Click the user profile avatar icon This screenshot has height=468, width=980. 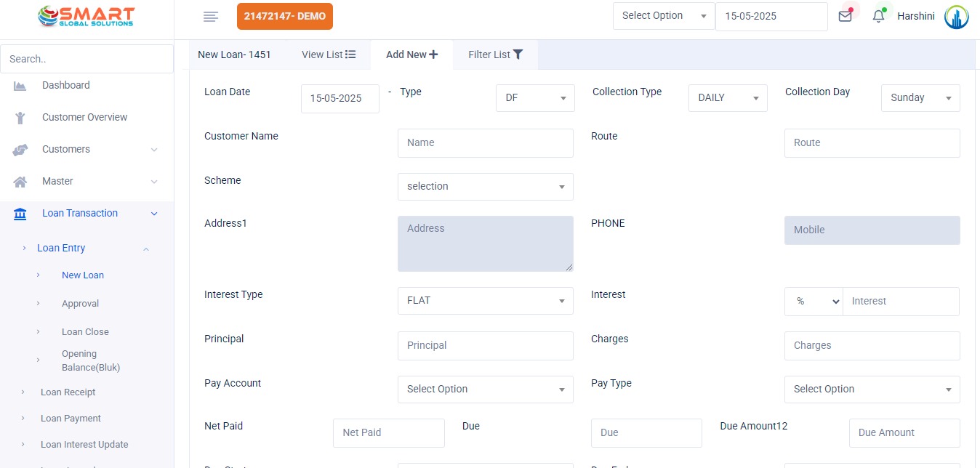[x=957, y=17]
